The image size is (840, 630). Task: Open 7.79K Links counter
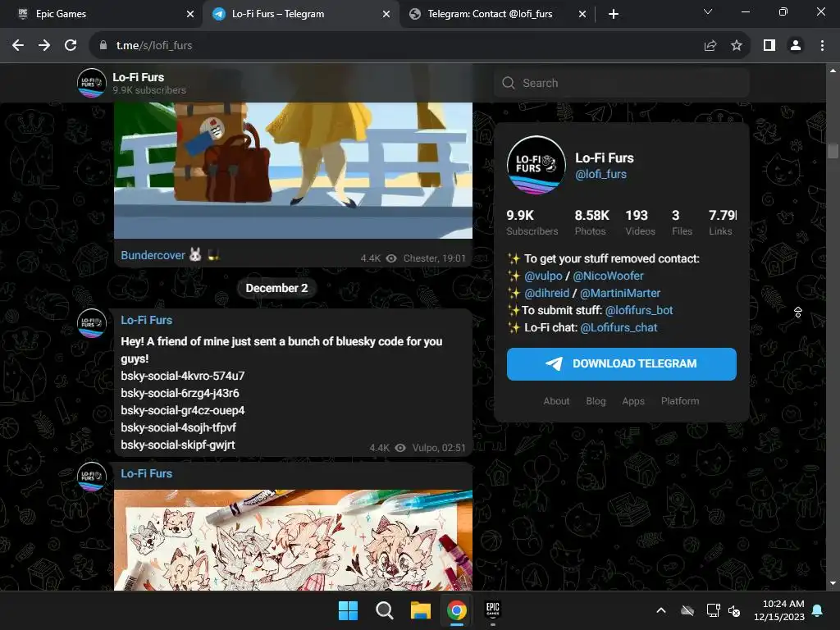click(722, 222)
